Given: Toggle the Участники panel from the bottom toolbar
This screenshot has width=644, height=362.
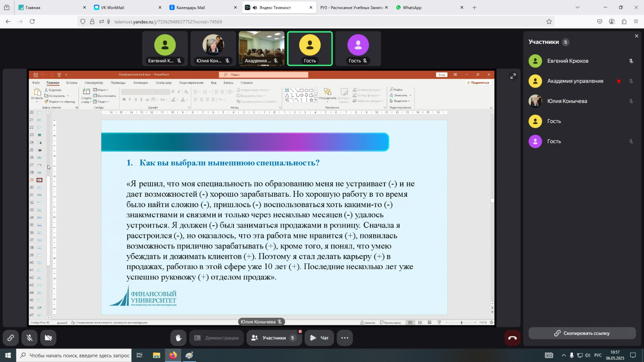Looking at the screenshot, I should [x=274, y=338].
